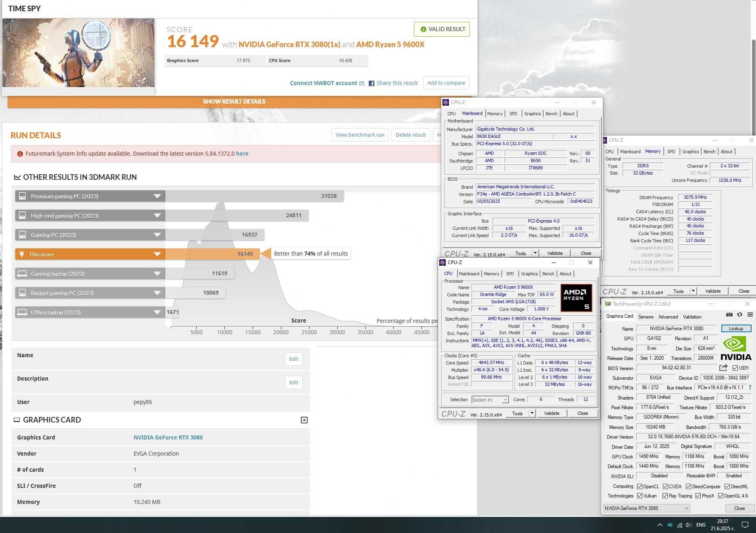The height and width of the screenshot is (533, 756).
Task: Click the NVIDIA GeForce RTX 3080 graphics card link
Action: pyautogui.click(x=168, y=437)
